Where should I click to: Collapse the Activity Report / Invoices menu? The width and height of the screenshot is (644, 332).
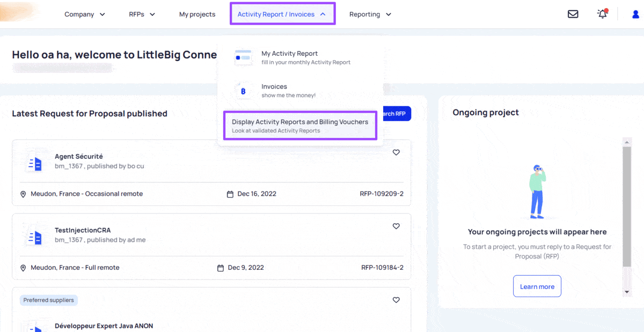click(282, 14)
